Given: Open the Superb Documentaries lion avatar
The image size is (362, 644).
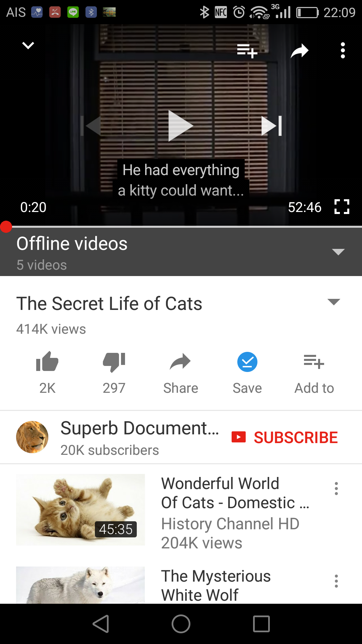Looking at the screenshot, I should click(x=32, y=437).
